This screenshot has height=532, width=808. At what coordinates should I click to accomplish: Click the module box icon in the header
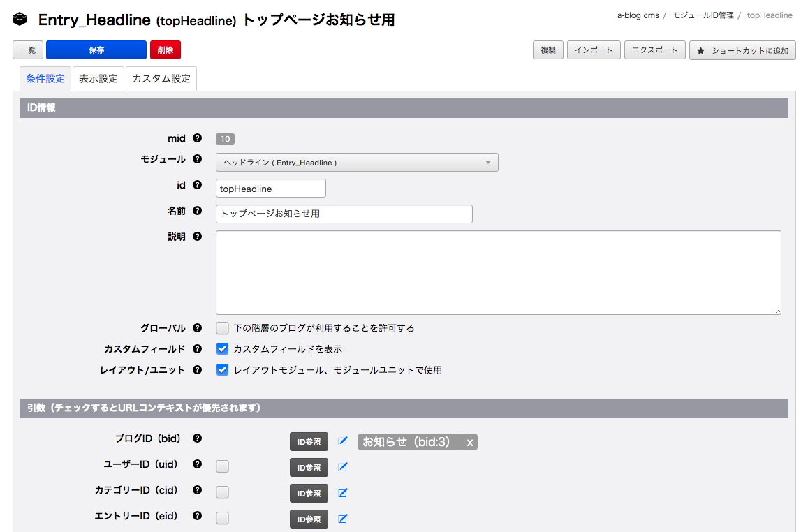click(19, 19)
